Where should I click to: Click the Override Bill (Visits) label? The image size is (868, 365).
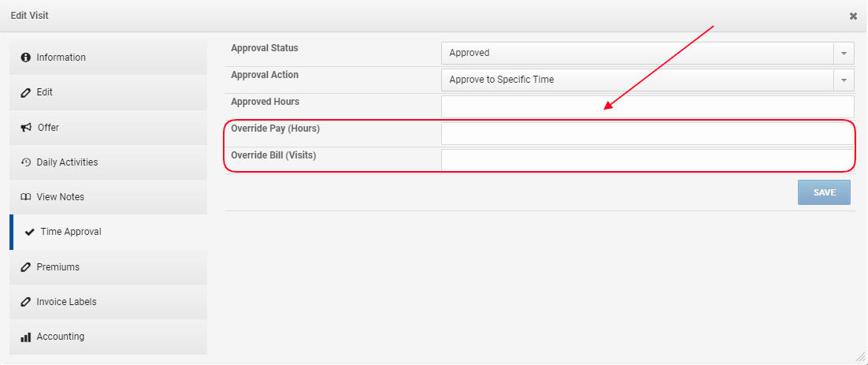(273, 155)
